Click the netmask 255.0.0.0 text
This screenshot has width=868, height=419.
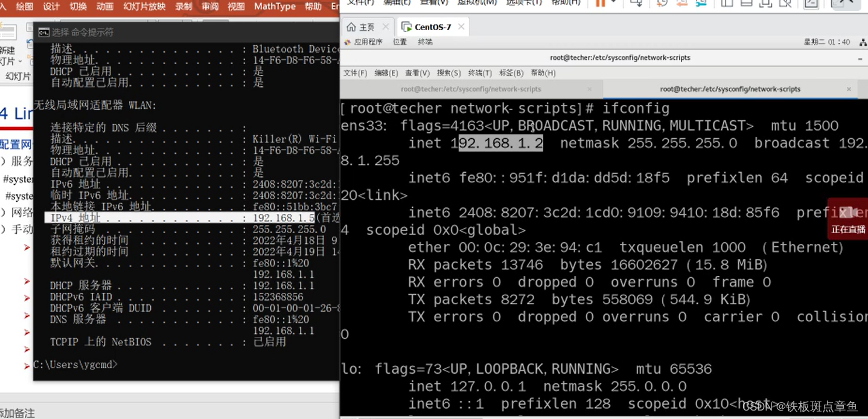click(x=615, y=386)
